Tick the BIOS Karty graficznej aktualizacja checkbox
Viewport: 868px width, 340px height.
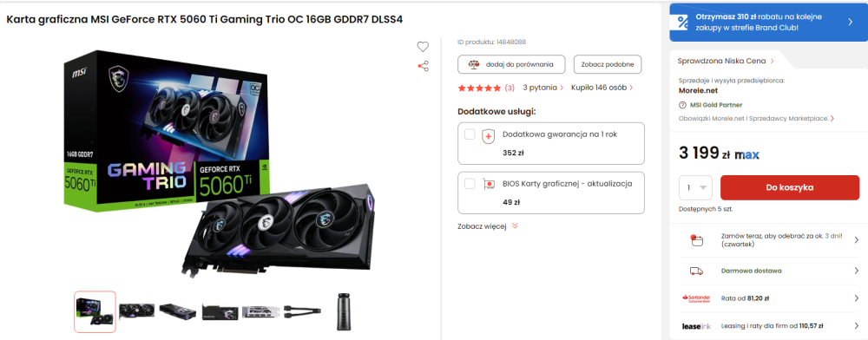[x=470, y=184]
